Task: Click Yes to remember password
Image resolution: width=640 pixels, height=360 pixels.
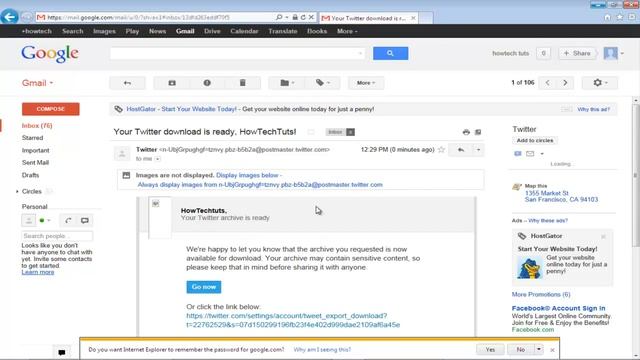Action: click(x=490, y=350)
